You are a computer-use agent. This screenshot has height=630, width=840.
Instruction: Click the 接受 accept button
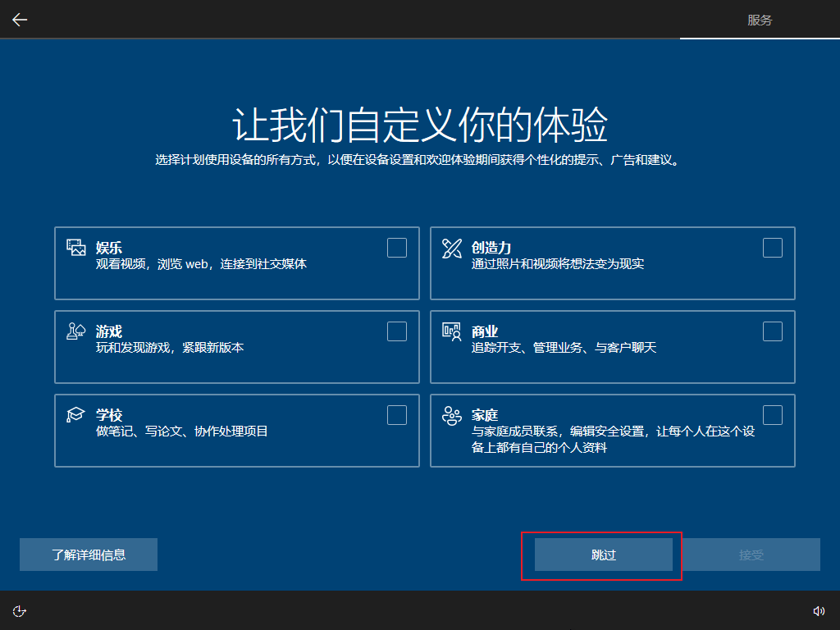[x=751, y=555]
